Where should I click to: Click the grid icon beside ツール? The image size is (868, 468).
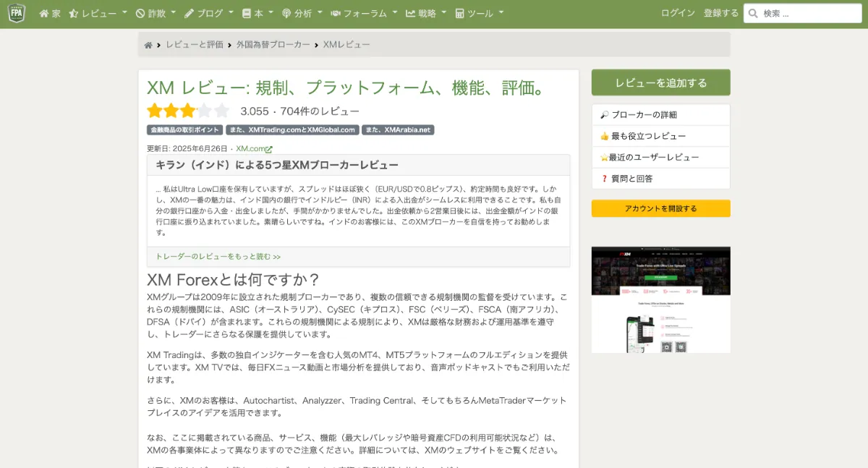pos(459,12)
